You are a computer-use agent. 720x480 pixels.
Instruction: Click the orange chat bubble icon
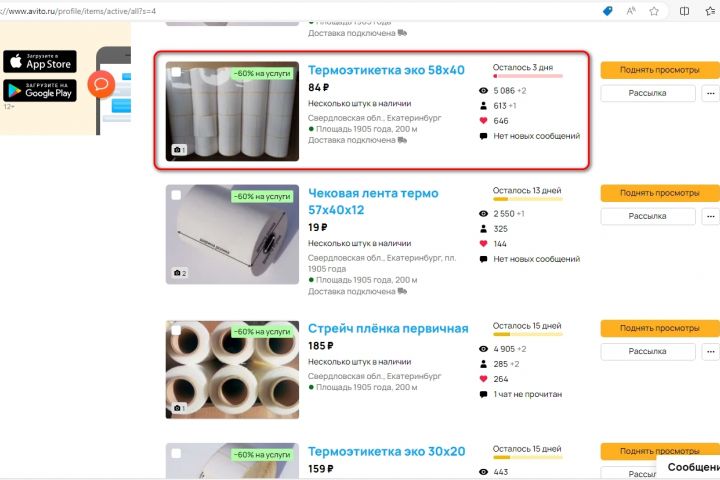click(x=101, y=84)
